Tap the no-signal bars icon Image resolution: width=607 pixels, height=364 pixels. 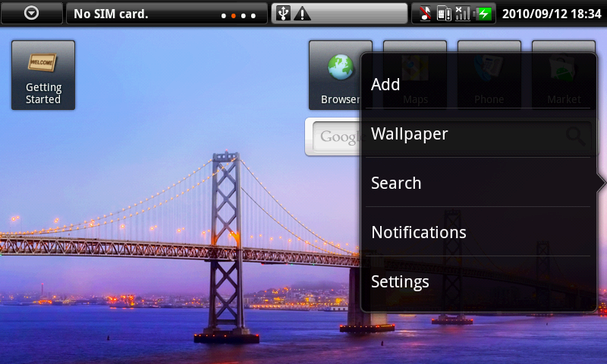click(463, 14)
